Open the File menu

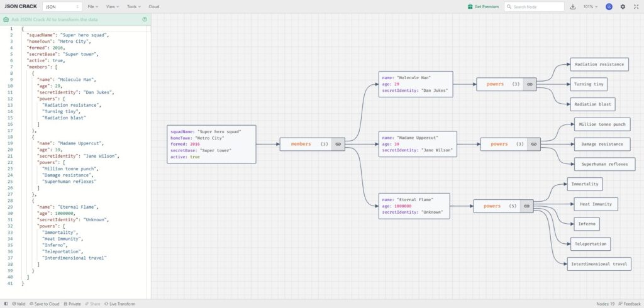pos(93,6)
